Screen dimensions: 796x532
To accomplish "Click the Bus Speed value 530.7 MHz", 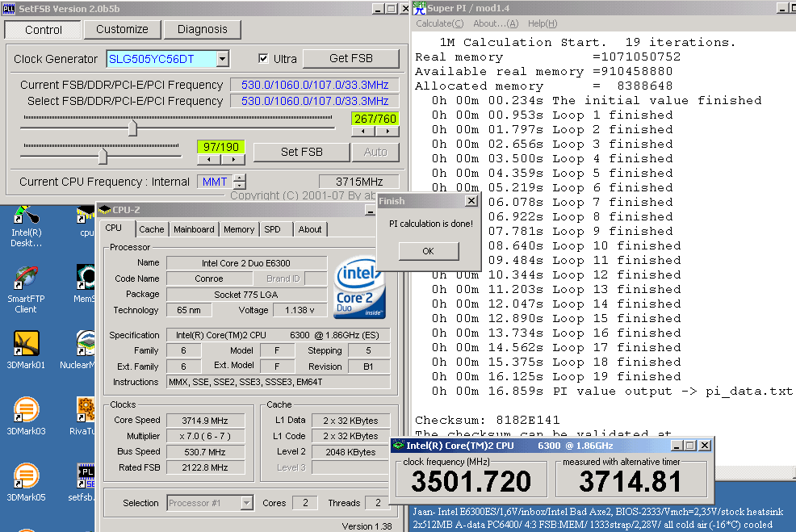I will (205, 452).
